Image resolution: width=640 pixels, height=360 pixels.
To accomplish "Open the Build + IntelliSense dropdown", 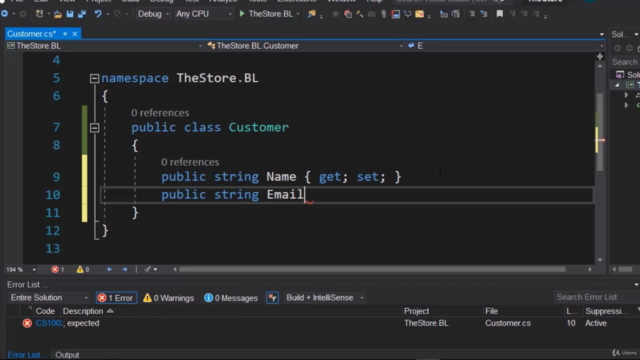I will [324, 298].
